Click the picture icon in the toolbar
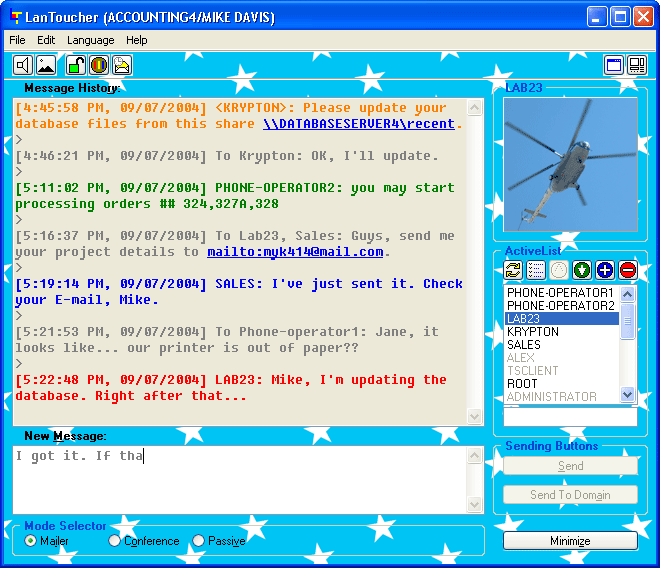Image resolution: width=660 pixels, height=568 pixels. [x=46, y=65]
